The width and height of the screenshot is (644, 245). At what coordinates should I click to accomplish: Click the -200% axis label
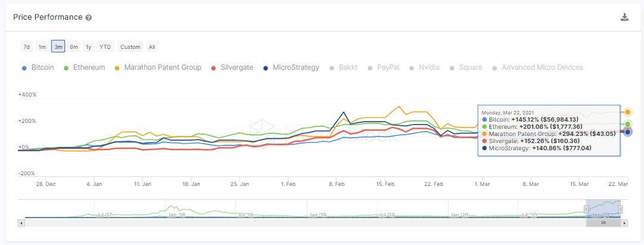pos(27,173)
